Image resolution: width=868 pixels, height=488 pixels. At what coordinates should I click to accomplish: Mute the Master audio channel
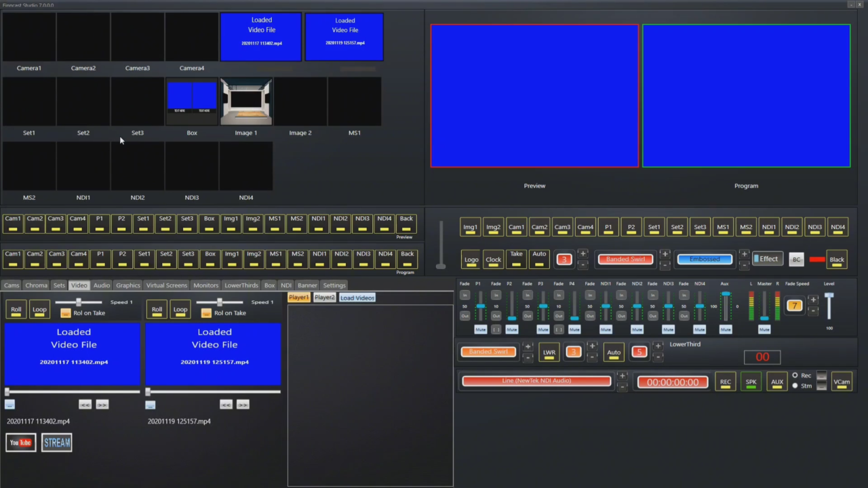[764, 329]
